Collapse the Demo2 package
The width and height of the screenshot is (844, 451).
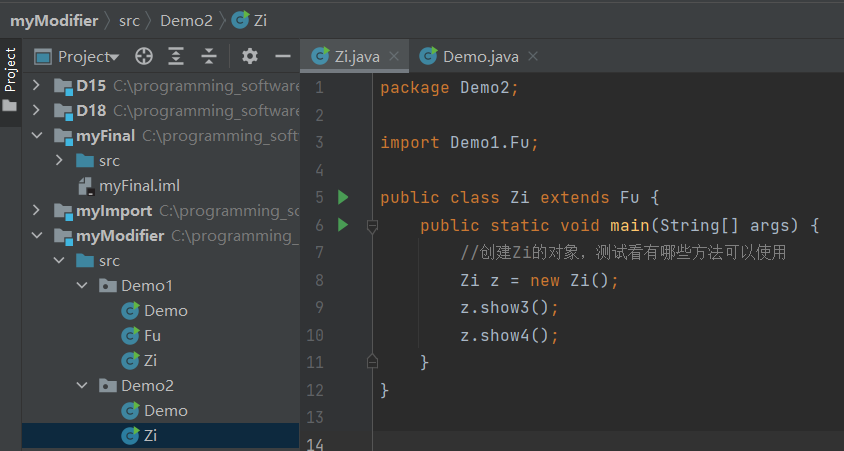pos(82,385)
